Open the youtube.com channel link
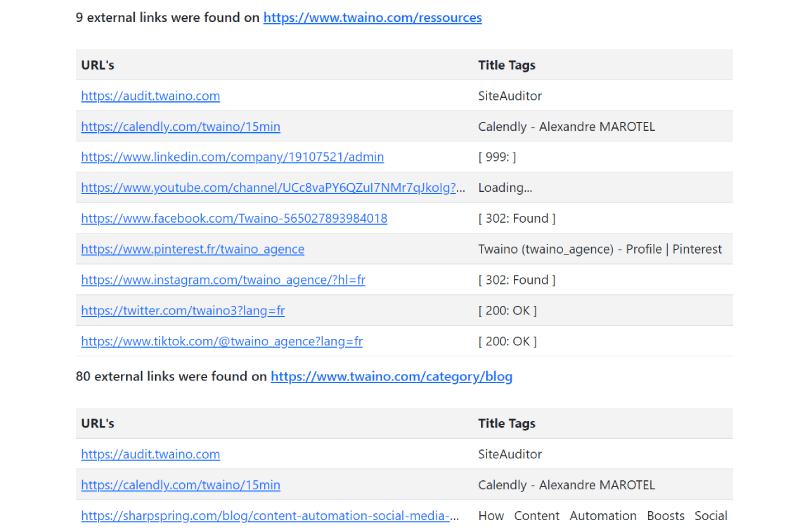Viewport: 800px width, 530px height. click(273, 188)
